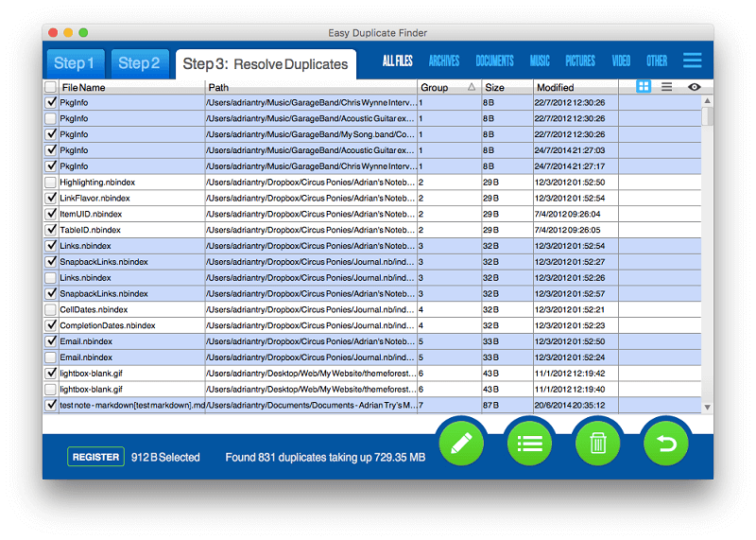
Task: Select the Step 3: Resolve Duplicates tab
Action: (x=266, y=63)
